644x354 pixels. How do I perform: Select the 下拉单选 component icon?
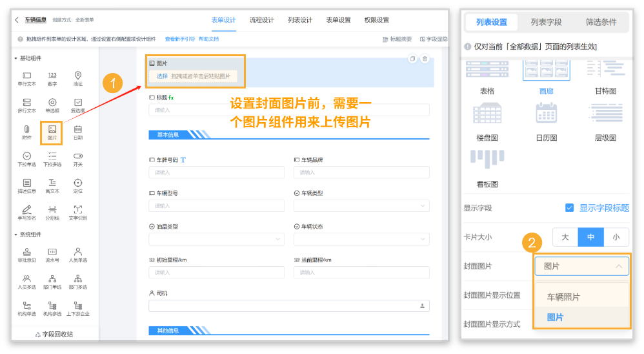coord(26,156)
